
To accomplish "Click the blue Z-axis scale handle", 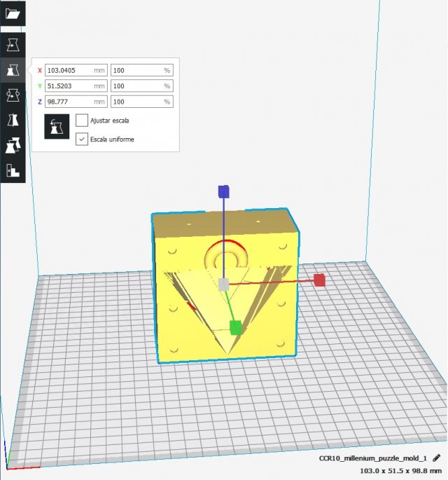I will [x=223, y=191].
